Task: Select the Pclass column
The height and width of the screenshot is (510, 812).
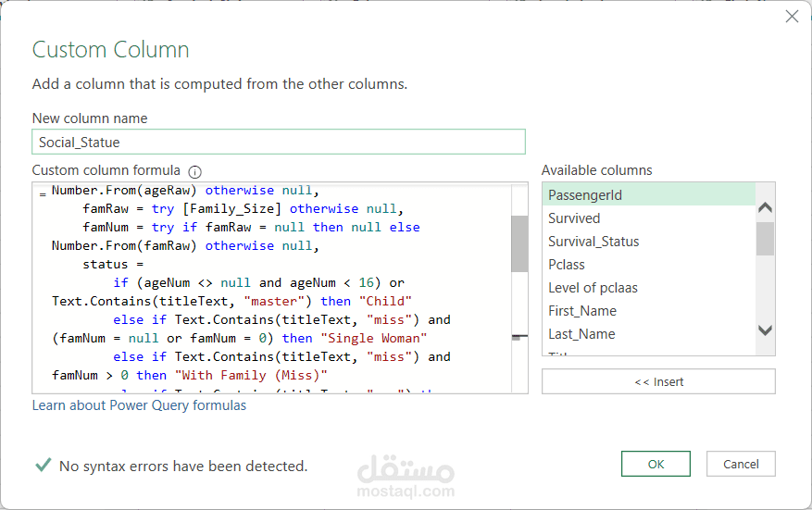Action: click(567, 265)
